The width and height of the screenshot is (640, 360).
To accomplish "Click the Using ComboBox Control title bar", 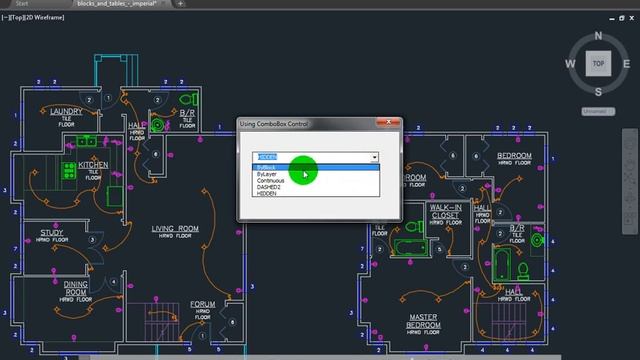I will tap(306, 124).
